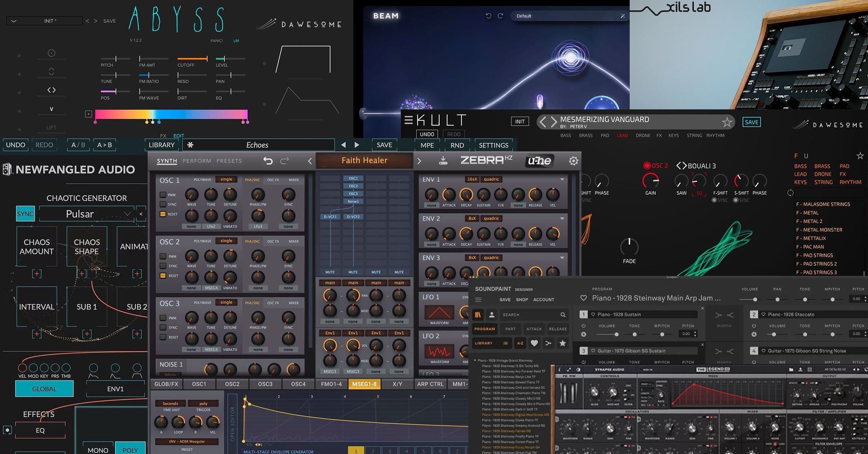This screenshot has height=454, width=868.
Task: Open Soundpaint hamburger menu icon
Action: pos(478,300)
